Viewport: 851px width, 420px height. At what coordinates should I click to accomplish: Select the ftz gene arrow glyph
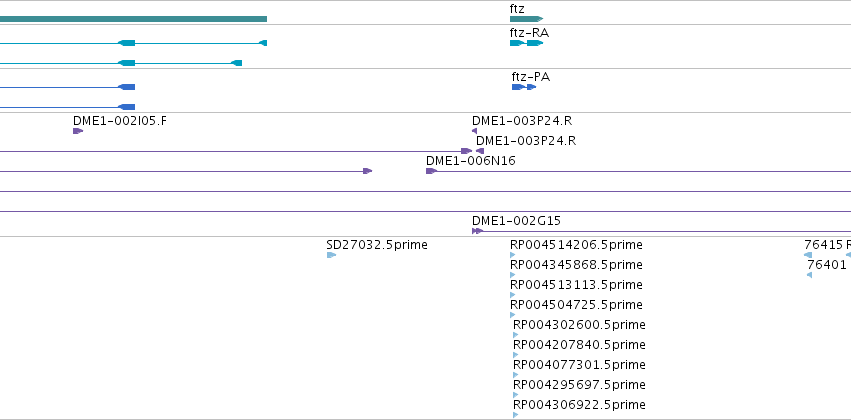pos(526,19)
